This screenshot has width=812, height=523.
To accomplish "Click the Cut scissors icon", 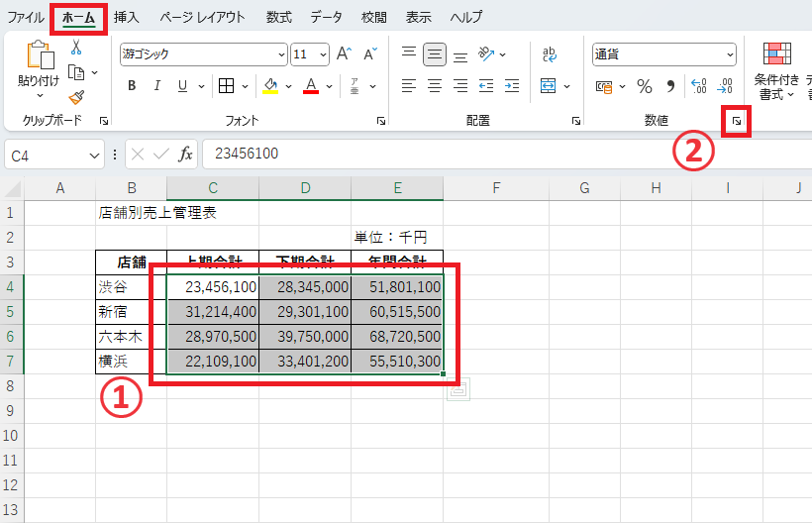I will (76, 48).
